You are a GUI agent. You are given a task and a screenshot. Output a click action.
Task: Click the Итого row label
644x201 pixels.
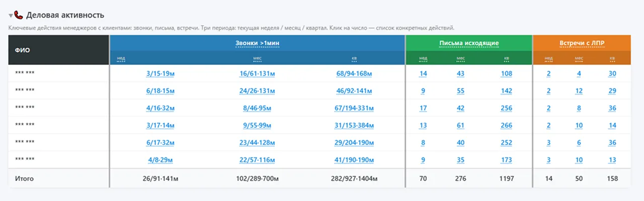click(24, 178)
